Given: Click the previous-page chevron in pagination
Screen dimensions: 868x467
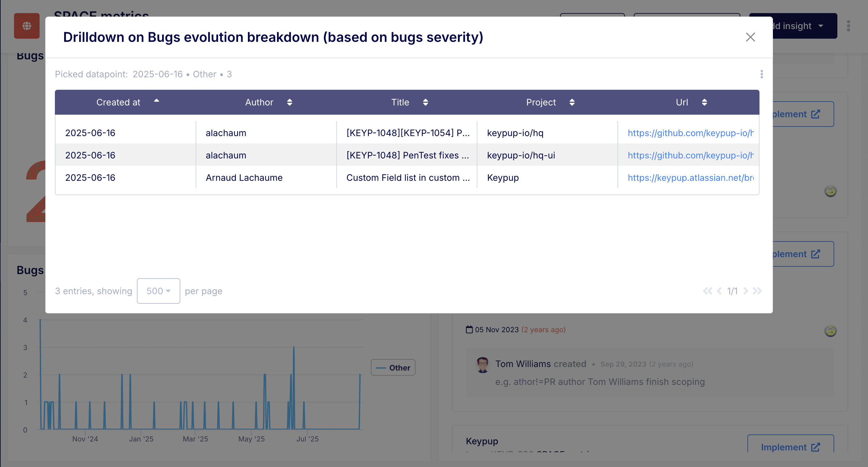Looking at the screenshot, I should pyautogui.click(x=719, y=291).
